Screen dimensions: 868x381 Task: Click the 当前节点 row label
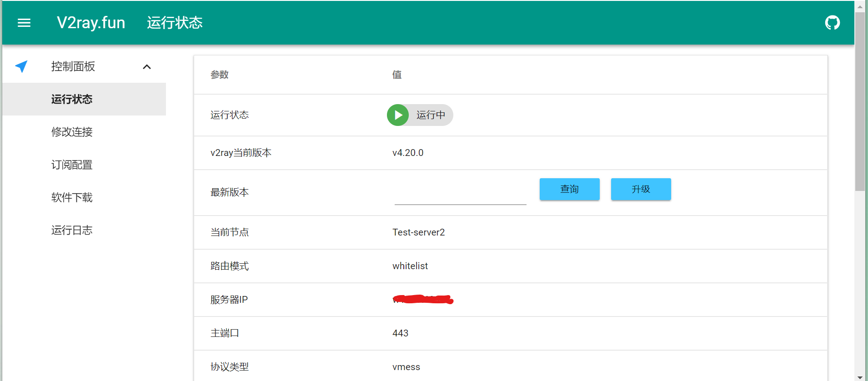pos(230,232)
